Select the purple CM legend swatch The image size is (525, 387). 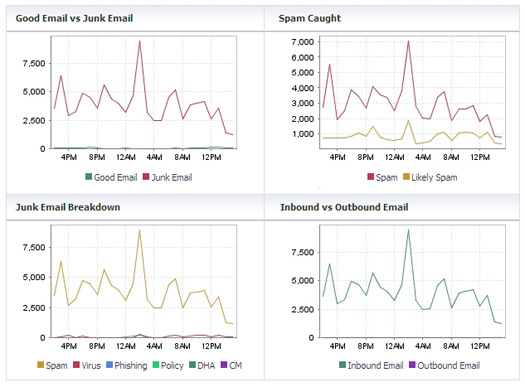(224, 365)
